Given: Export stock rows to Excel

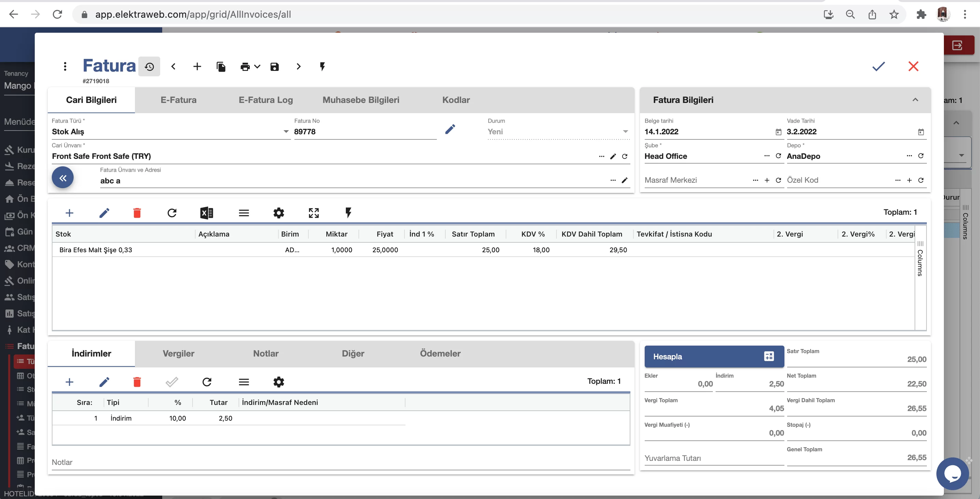Looking at the screenshot, I should tap(206, 213).
